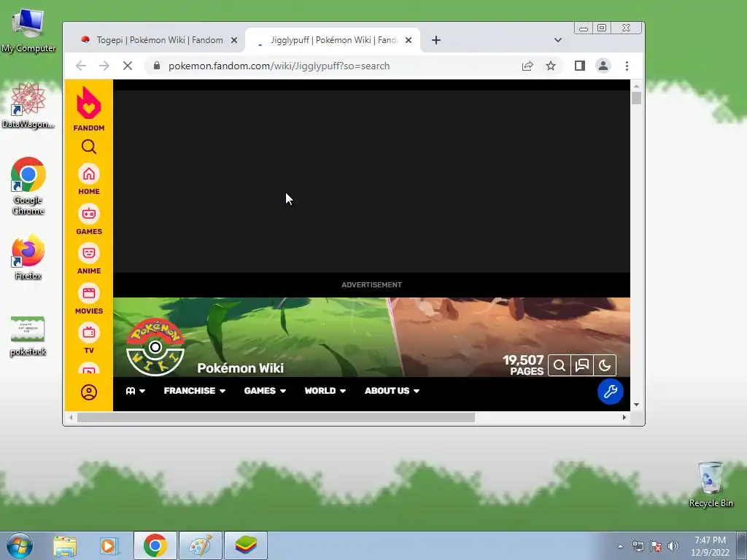Open the Fandom logo home link
Viewport: 747px width, 560px height.
coord(88,109)
